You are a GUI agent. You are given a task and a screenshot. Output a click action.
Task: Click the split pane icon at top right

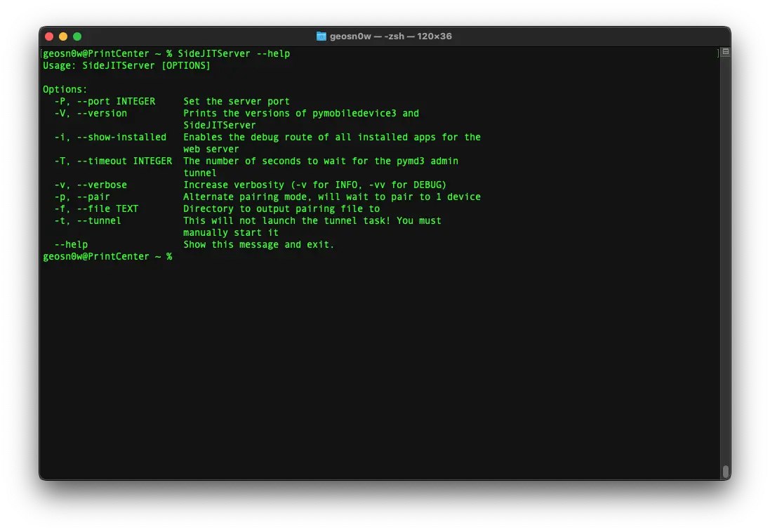(725, 51)
